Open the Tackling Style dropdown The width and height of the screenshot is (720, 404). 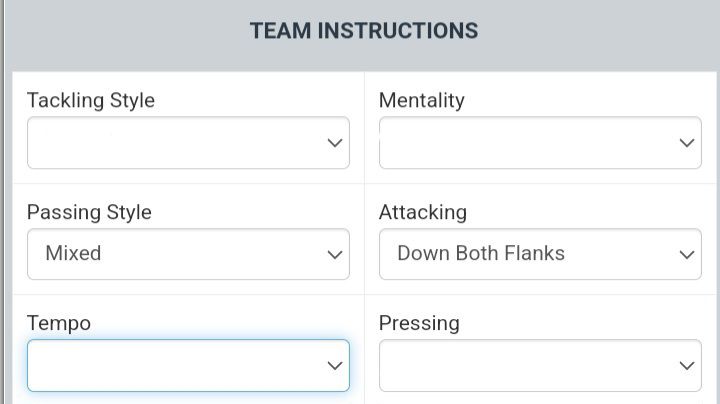click(x=188, y=142)
